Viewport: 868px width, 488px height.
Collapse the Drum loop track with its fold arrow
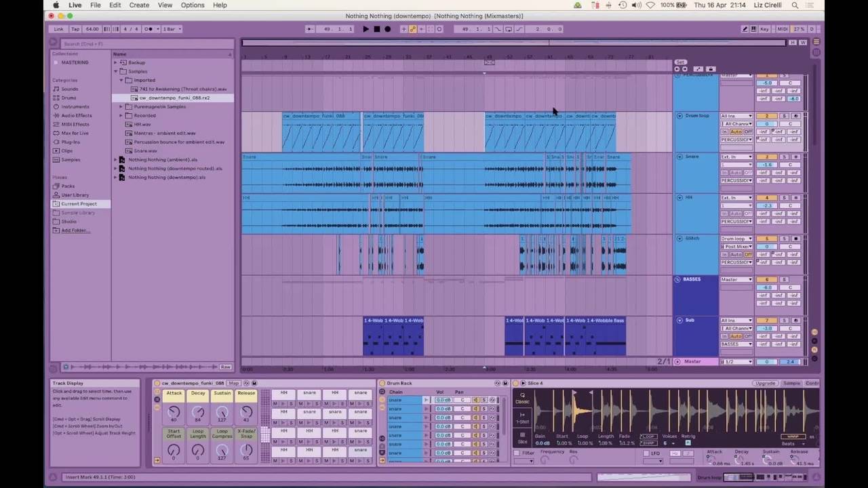(x=679, y=116)
